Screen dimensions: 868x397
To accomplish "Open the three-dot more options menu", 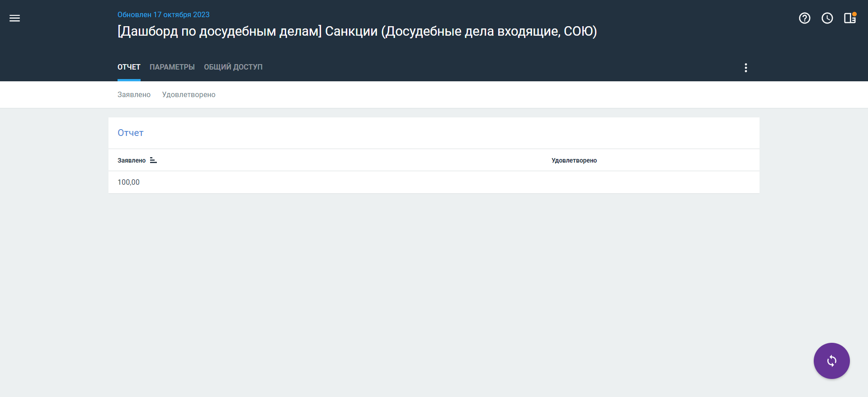I will coord(746,68).
